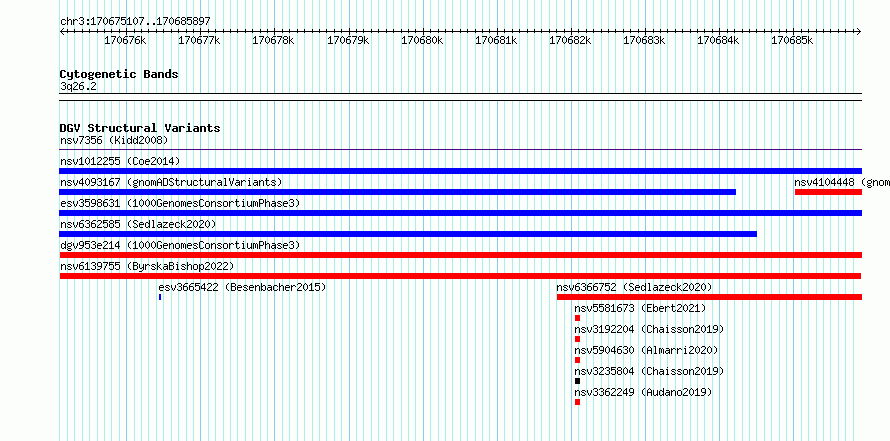890x441 pixels.
Task: Click the nsv5581673 (Ebert2021) label
Action: click(640, 308)
